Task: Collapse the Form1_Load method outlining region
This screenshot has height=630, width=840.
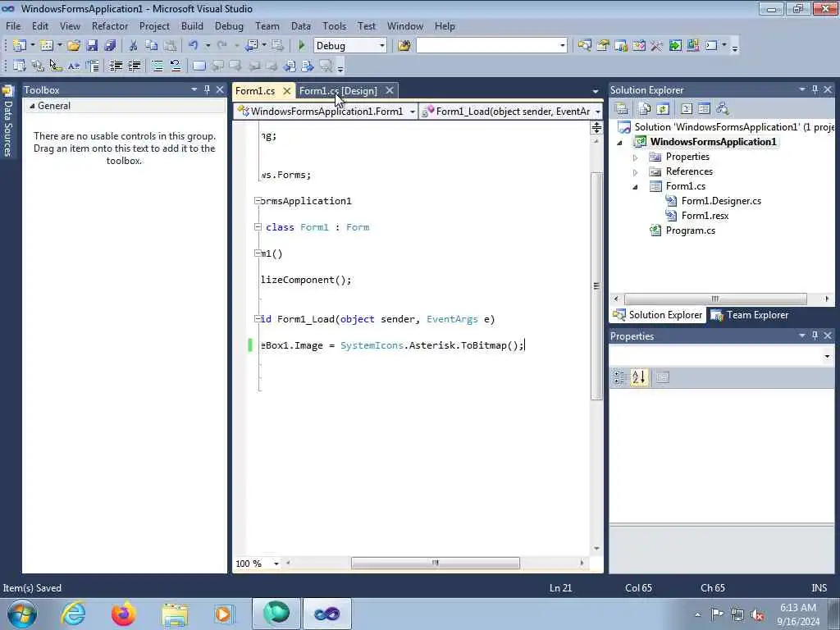Action: pyautogui.click(x=258, y=319)
